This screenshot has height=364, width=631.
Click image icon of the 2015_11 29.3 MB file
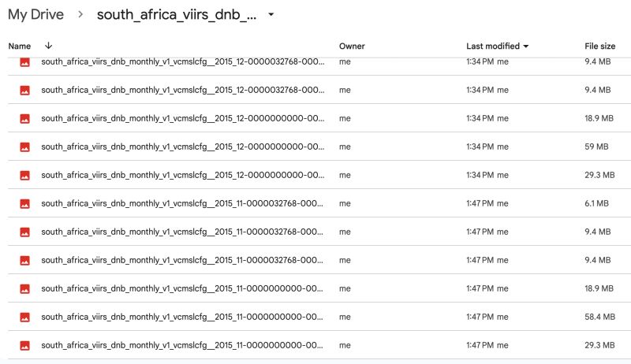[25, 346]
